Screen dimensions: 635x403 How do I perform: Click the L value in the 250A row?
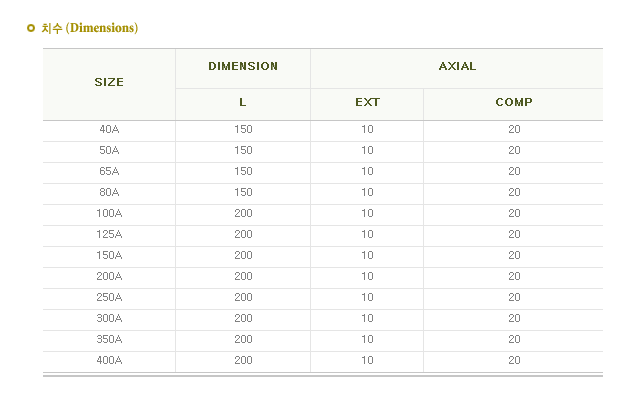(x=243, y=298)
